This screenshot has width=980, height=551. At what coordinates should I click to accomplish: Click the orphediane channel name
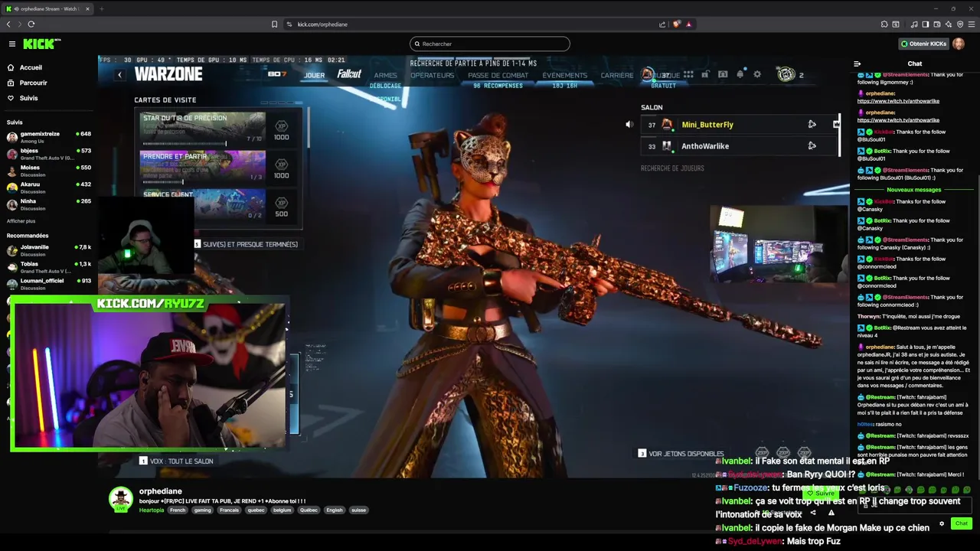161,491
